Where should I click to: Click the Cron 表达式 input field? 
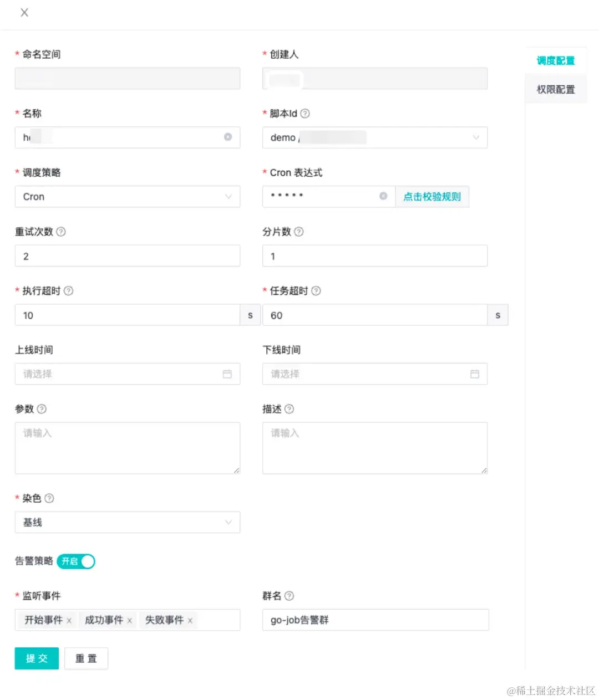tap(329, 197)
